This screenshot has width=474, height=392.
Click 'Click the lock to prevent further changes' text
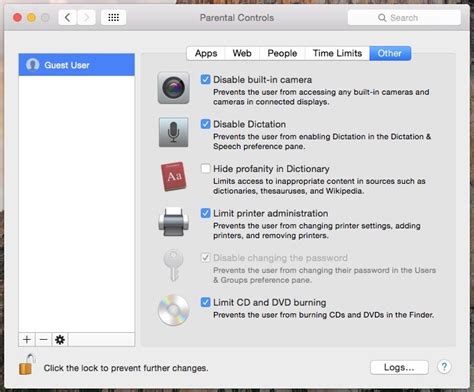point(126,368)
